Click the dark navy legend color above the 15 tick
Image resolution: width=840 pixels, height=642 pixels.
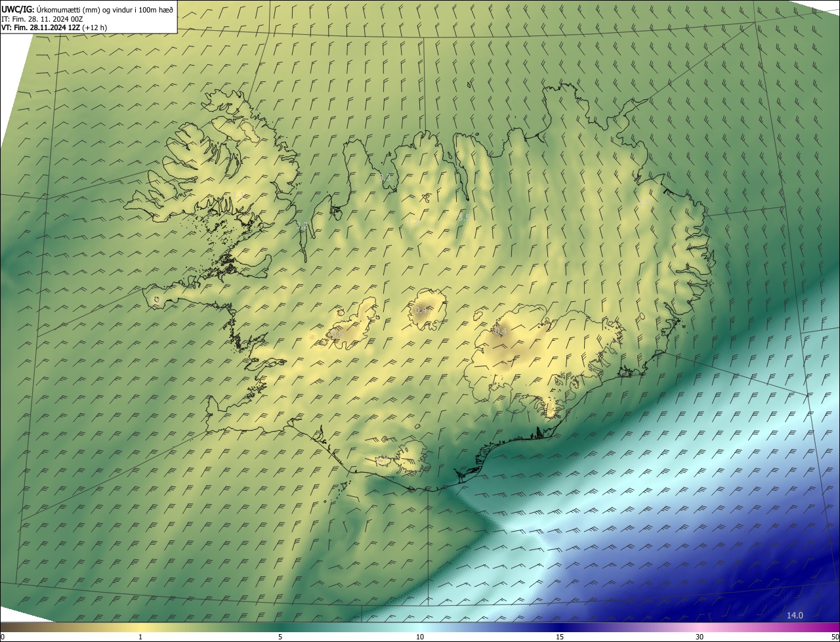(560, 627)
